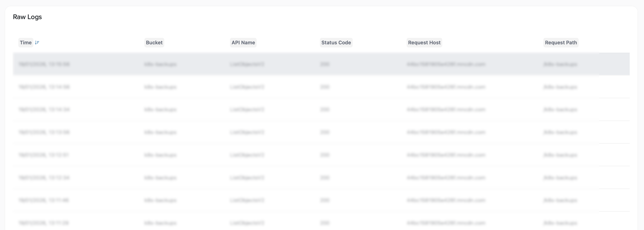Click the fourth row's API name cell
Screen dimensions: 644x230
(x=247, y=132)
